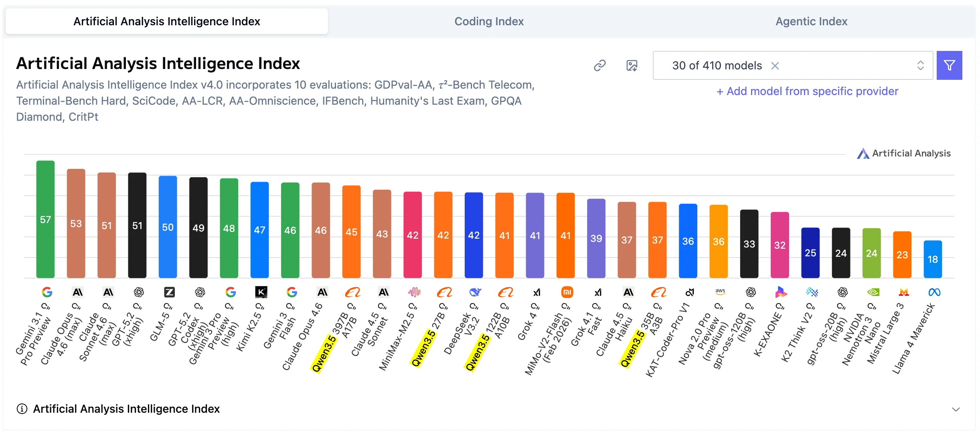Click the info icon beside bottom Intelligence Index label
This screenshot has width=980, height=434.
click(22, 409)
